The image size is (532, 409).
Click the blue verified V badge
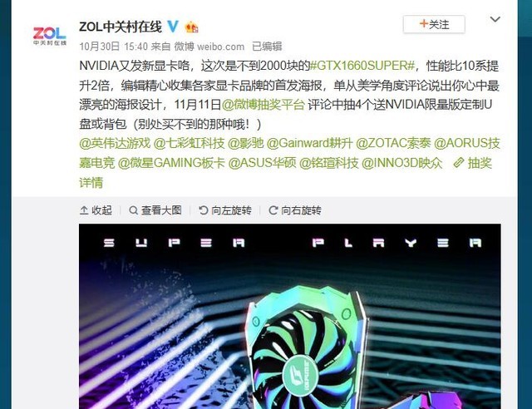pos(173,26)
